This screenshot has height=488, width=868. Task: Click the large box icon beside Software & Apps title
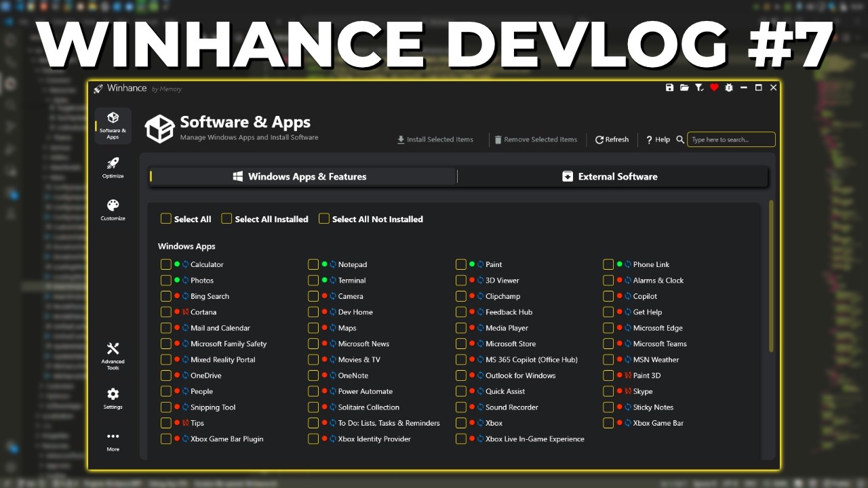[160, 129]
